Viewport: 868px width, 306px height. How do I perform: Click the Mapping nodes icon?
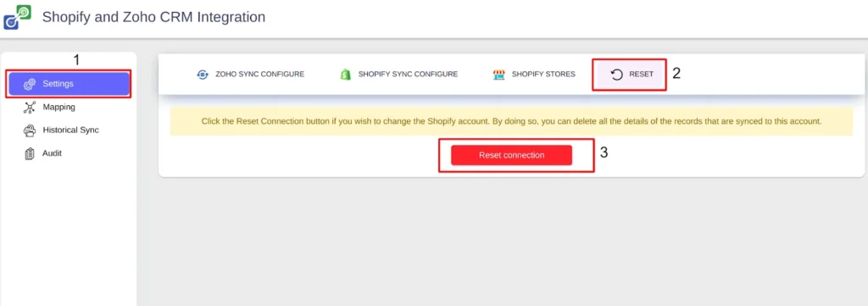pos(30,108)
